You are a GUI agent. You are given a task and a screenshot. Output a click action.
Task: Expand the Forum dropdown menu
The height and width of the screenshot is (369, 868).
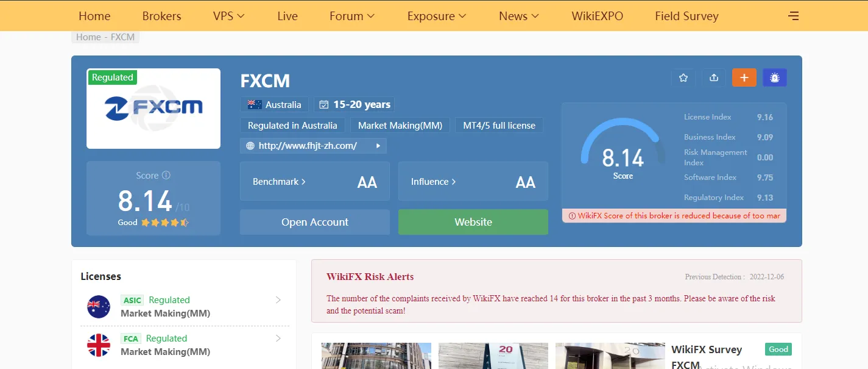point(352,16)
